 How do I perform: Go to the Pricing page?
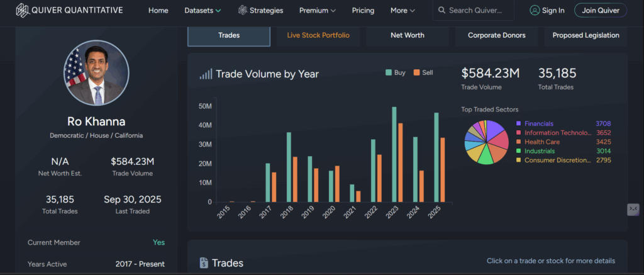pos(363,10)
